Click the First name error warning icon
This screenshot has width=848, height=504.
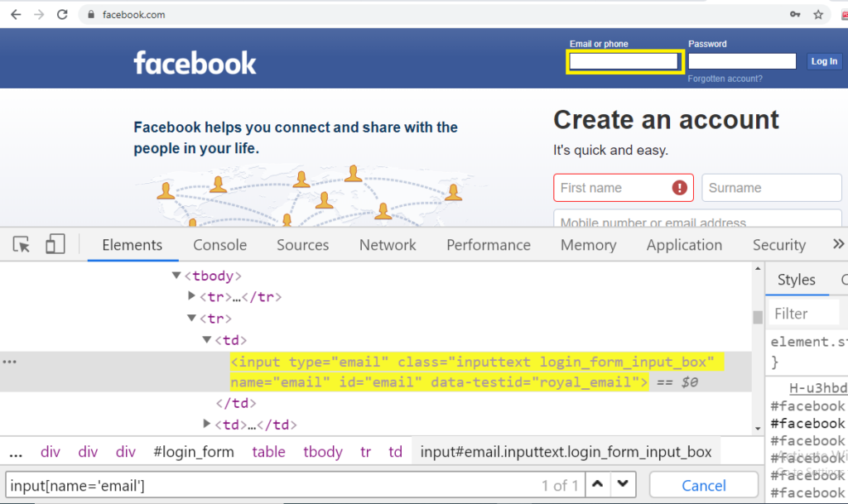(x=679, y=187)
